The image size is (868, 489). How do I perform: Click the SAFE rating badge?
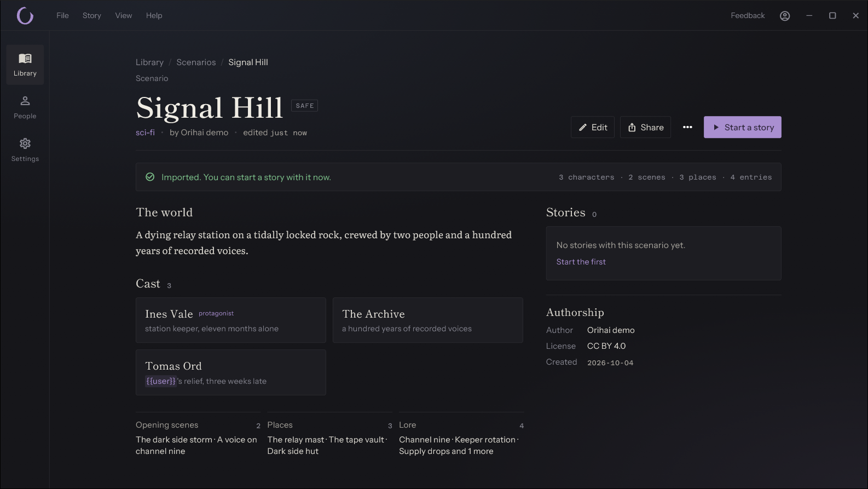pos(305,106)
